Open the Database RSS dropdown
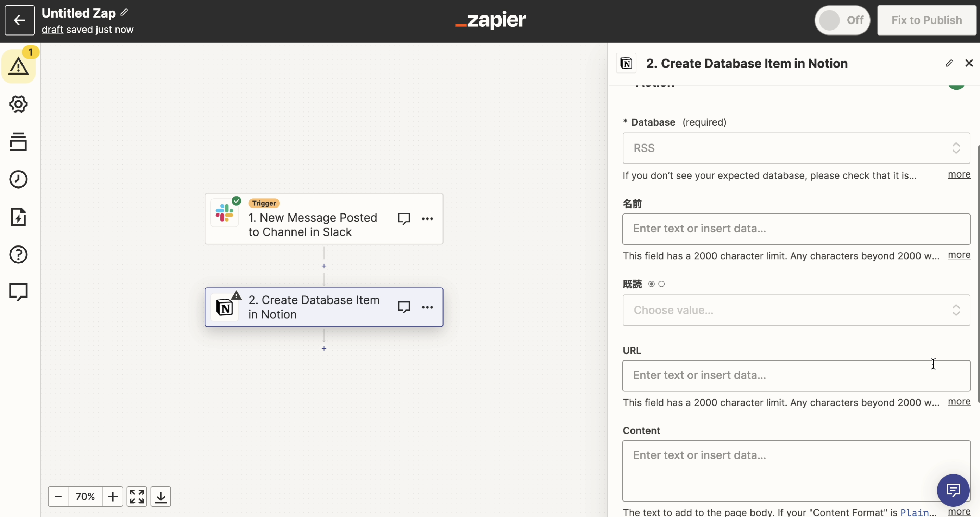 click(796, 148)
